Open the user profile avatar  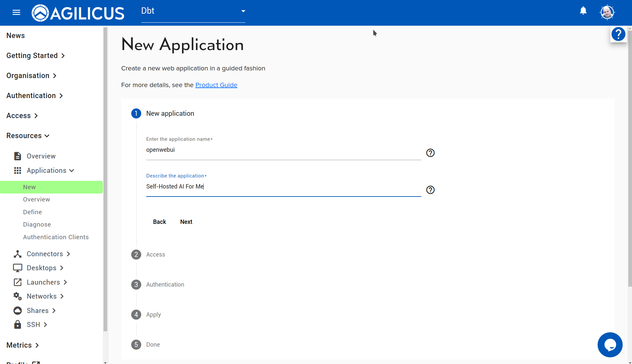[607, 13]
